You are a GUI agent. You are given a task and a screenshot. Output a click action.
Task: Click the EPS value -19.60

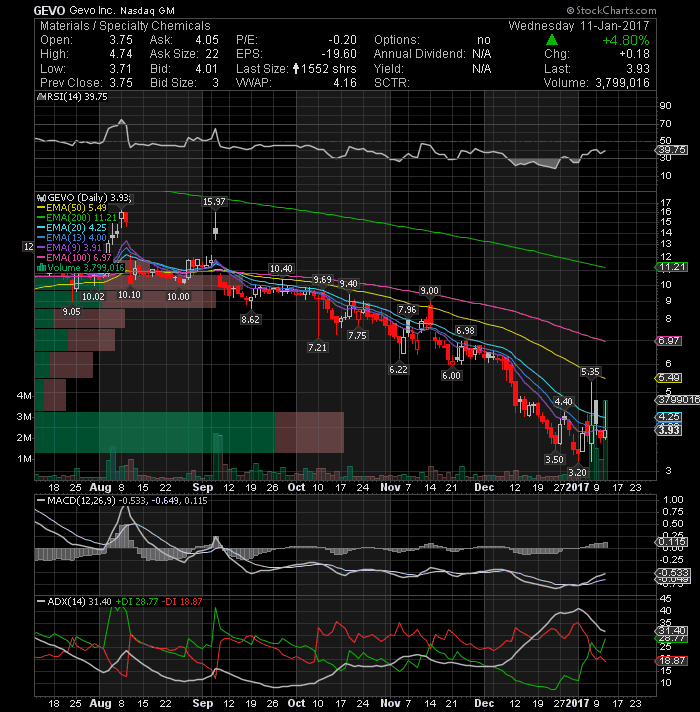pos(339,54)
